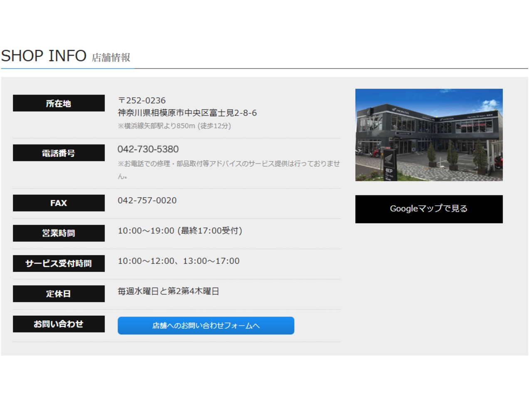Click the service hours 10:00～12:00、13:00～17:00 text
The height and width of the screenshot is (399, 532).
(x=179, y=261)
